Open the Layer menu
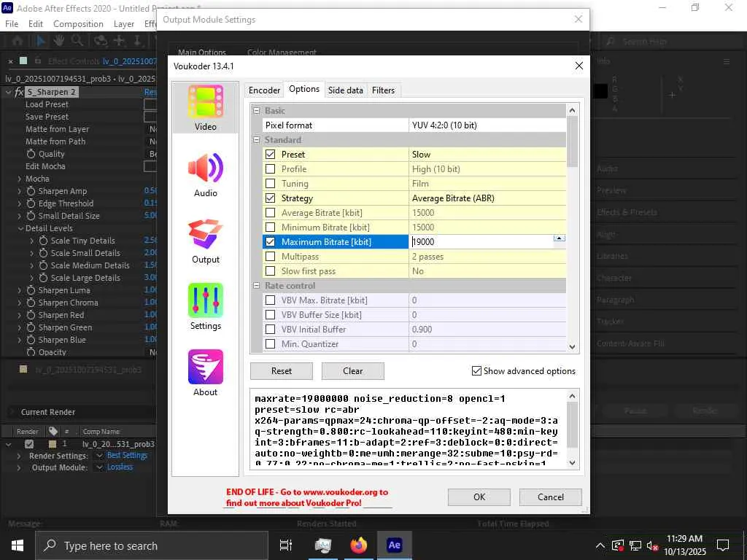Viewport: 747px width, 560px height. coord(124,24)
